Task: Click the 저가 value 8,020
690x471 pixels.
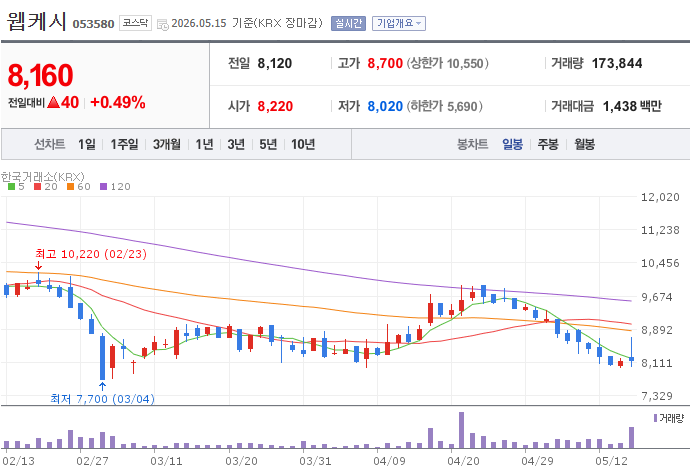Action: click(385, 106)
